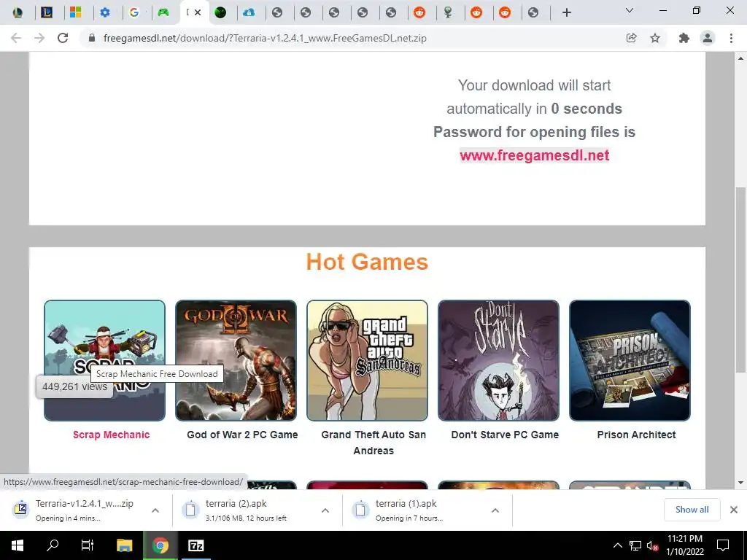Click Prison Architect title link
This screenshot has height=560, width=747.
pyautogui.click(x=636, y=435)
